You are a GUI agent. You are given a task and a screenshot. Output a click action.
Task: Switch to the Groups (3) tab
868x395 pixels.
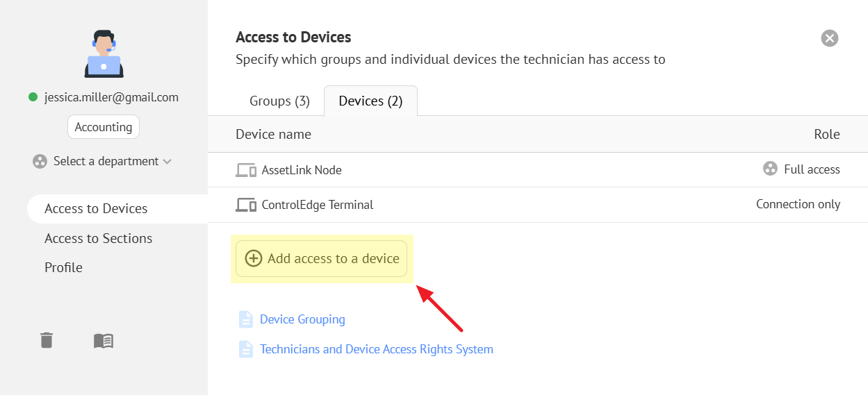[279, 101]
